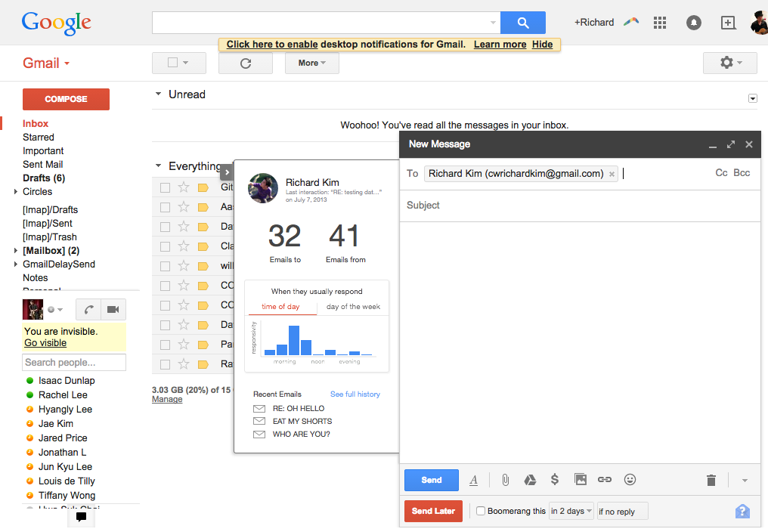The image size is (768, 532).
Task: Switch to day of the week tab
Action: 353,307
